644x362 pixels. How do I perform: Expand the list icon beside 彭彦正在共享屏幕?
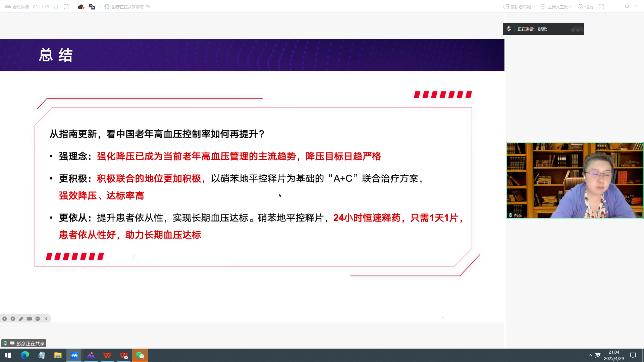[148, 7]
